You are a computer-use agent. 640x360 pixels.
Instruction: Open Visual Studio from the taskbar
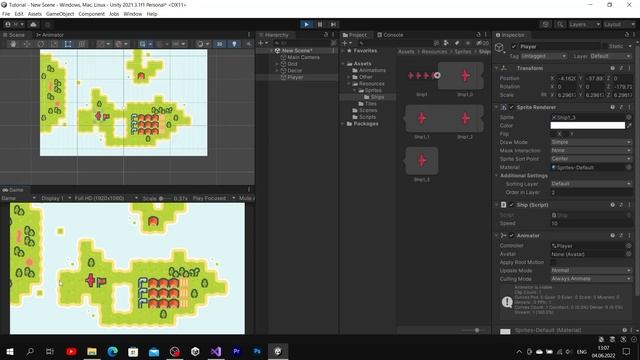[216, 351]
